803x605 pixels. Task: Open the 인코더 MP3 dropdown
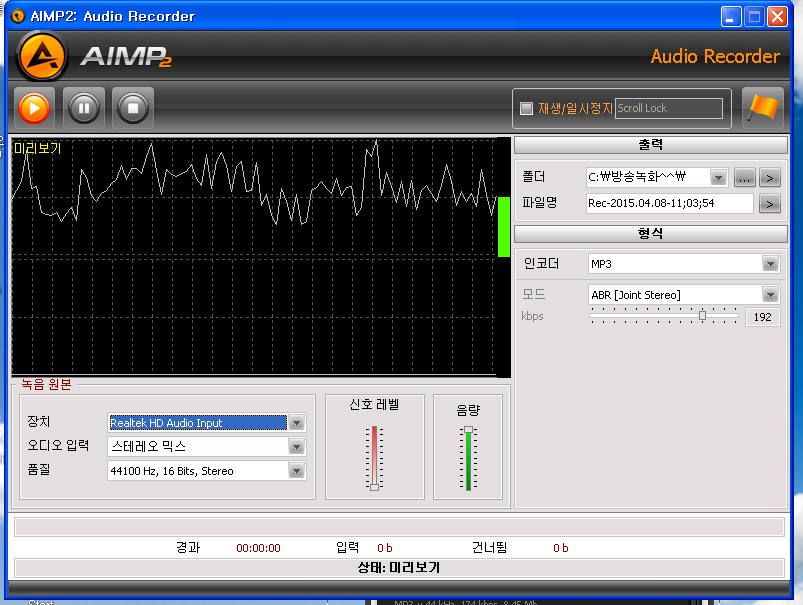pyautogui.click(x=770, y=264)
